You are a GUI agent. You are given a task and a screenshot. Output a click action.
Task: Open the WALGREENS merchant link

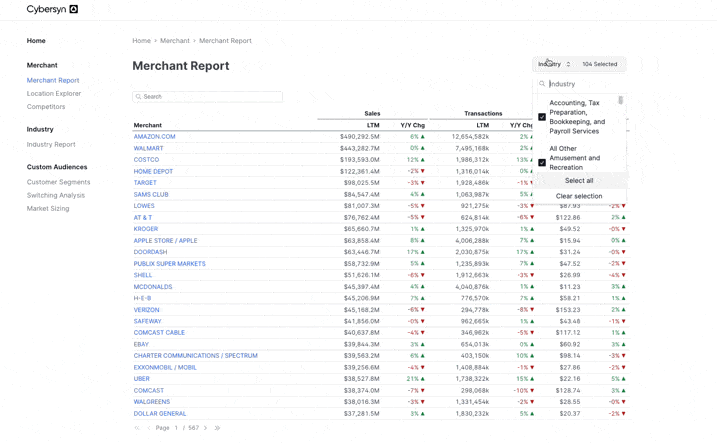152,402
